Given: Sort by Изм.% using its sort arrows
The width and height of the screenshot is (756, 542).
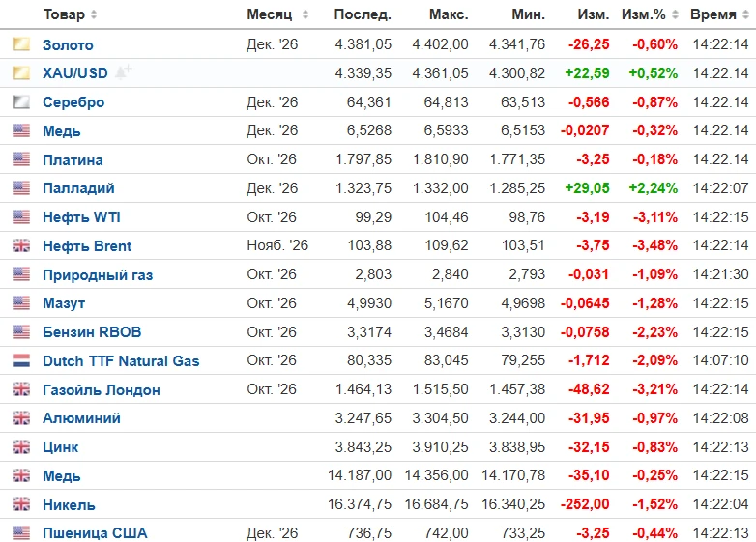Looking at the screenshot, I should 675,14.
